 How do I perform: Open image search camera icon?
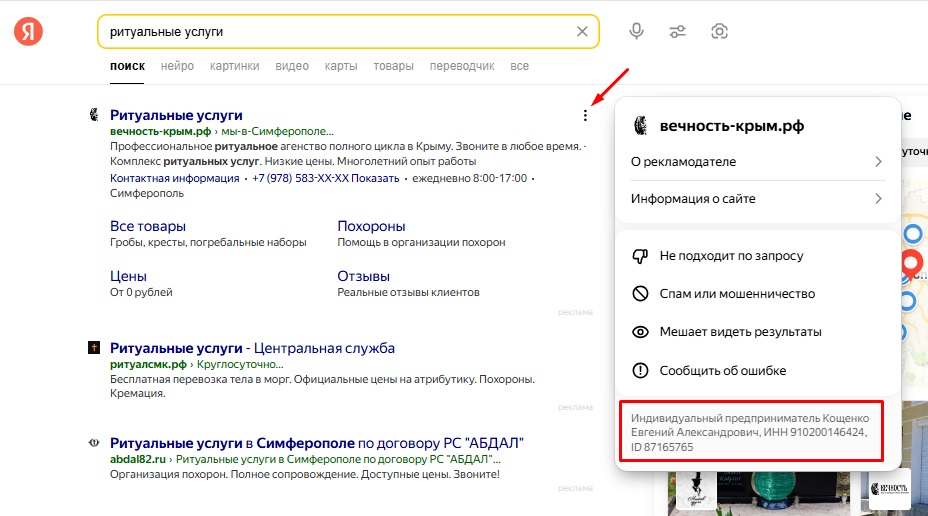point(719,31)
